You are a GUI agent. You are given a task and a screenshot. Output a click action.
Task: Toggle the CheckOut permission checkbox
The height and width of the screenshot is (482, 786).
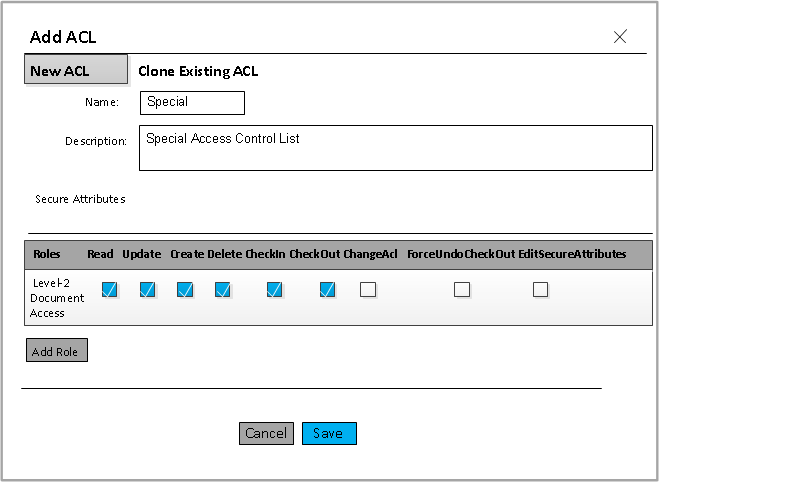[327, 290]
